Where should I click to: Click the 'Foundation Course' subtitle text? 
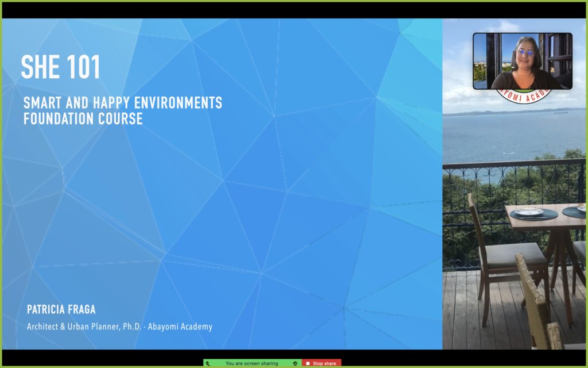[x=83, y=118]
